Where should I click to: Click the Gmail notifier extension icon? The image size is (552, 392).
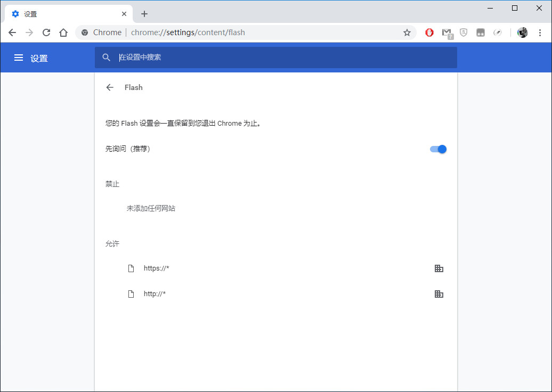447,32
